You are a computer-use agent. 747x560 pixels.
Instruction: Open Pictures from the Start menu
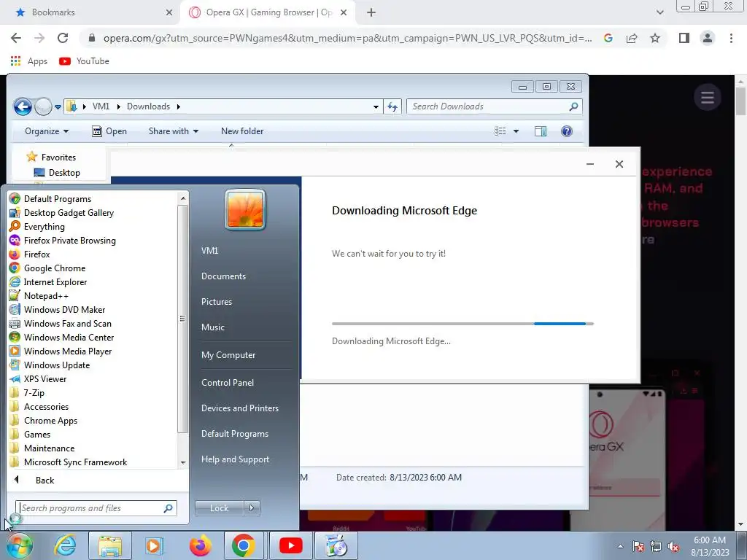point(217,302)
